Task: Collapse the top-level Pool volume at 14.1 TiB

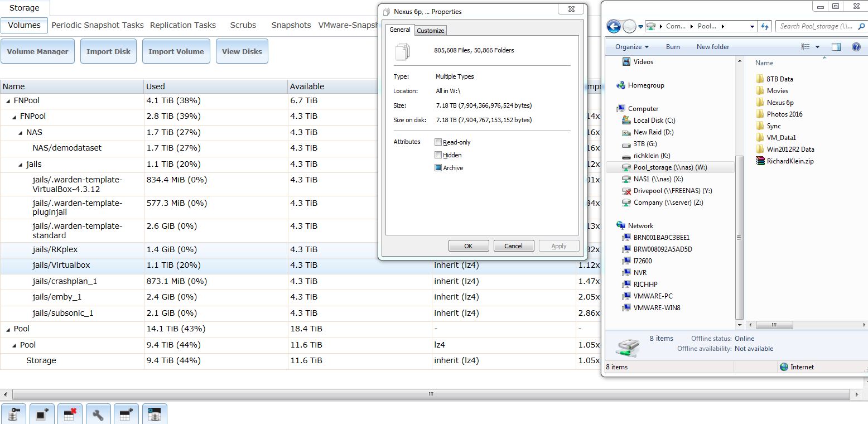Action: click(8, 329)
